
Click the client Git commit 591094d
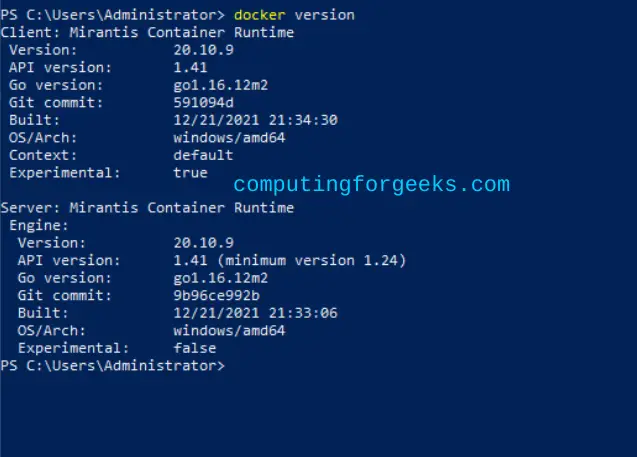[204, 102]
